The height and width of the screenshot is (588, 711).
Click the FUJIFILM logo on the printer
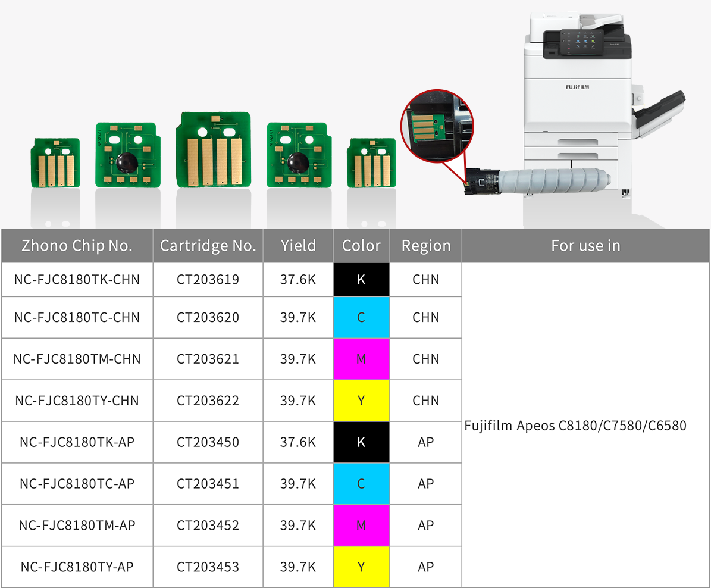[x=577, y=87]
